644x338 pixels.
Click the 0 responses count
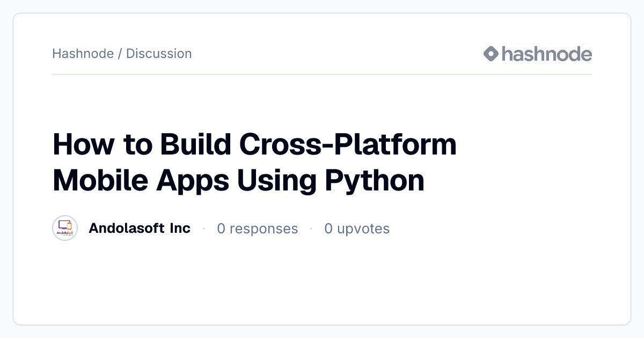pyautogui.click(x=257, y=229)
